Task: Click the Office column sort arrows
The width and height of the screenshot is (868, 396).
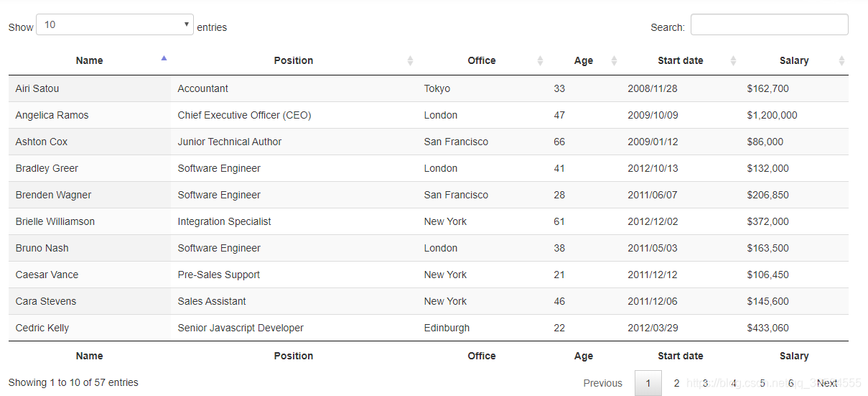Action: [x=540, y=61]
